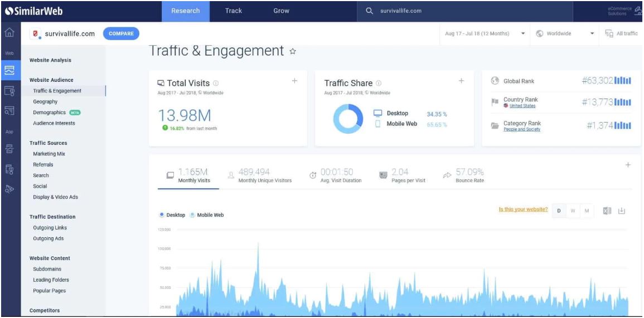The height and width of the screenshot is (318, 644).
Task: Switch to the Track tab
Action: (x=234, y=11)
